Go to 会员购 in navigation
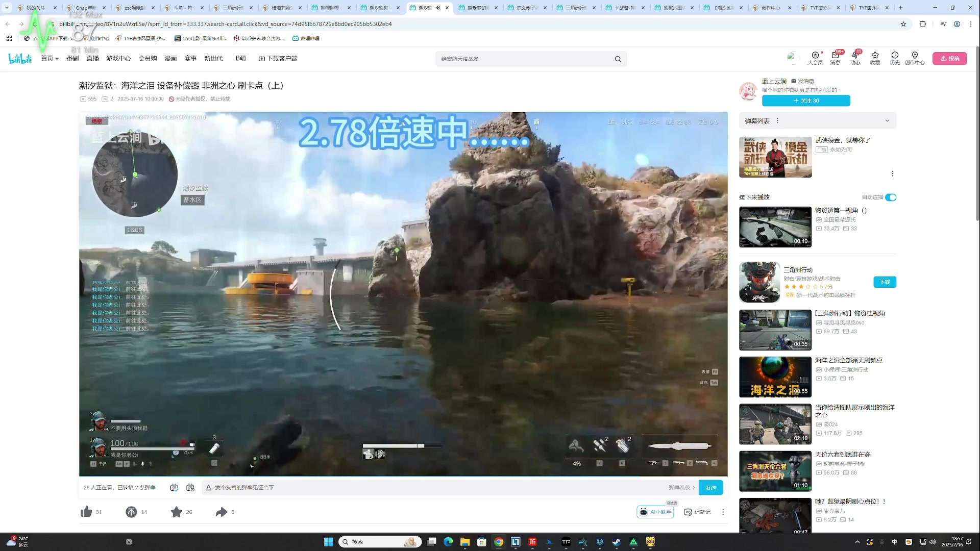The image size is (980, 551). (x=148, y=59)
